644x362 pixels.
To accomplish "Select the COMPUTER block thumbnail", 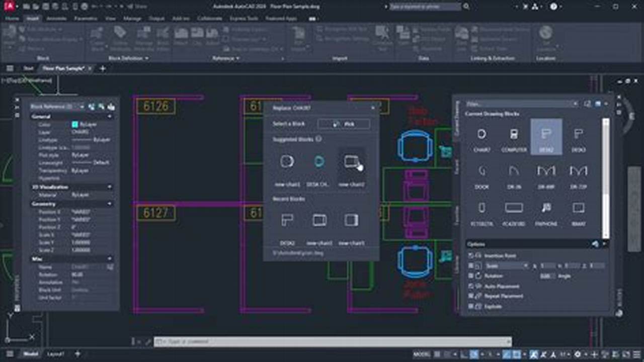I will (x=514, y=136).
